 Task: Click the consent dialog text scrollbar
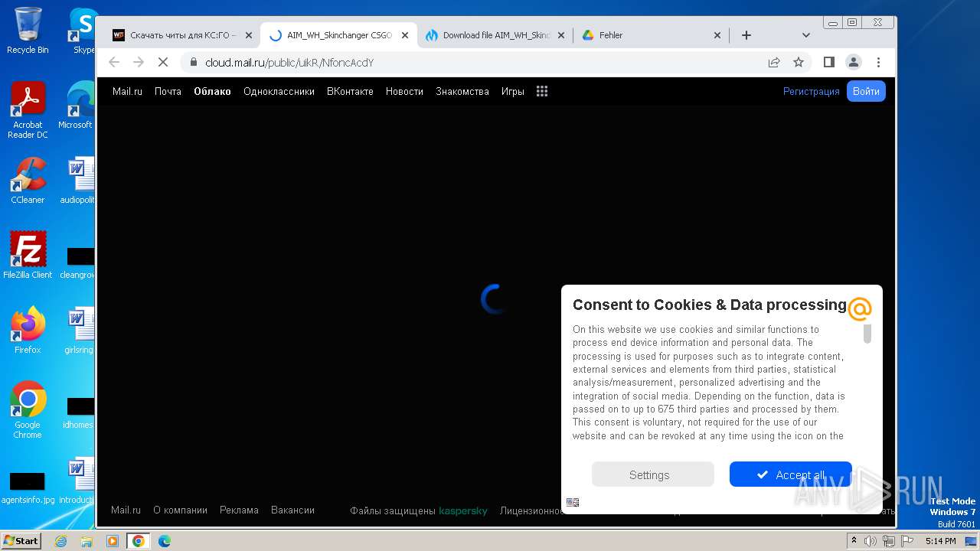(867, 334)
